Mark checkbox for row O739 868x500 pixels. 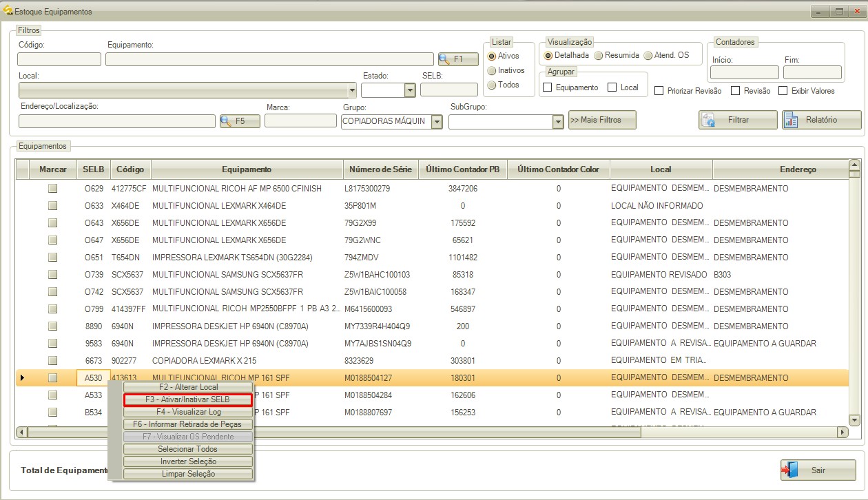[52, 275]
